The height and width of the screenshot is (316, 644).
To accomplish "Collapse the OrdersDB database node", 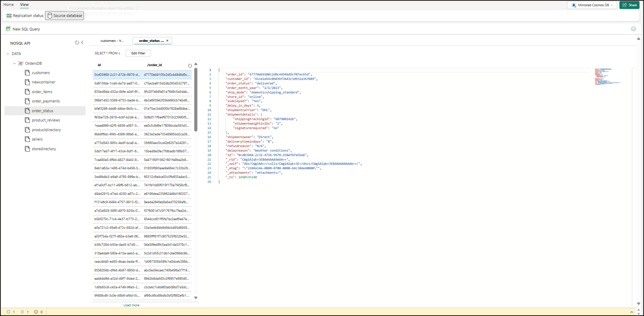I will [15, 63].
